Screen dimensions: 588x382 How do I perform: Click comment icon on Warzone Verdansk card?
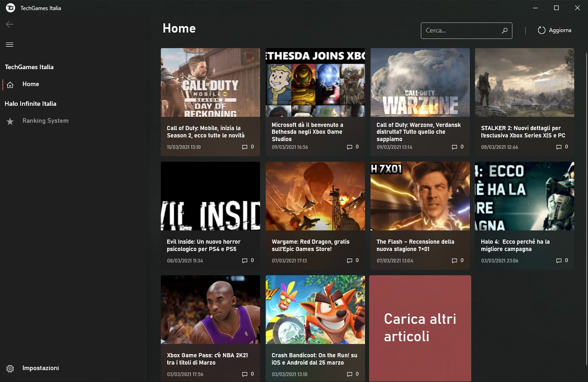pos(455,147)
